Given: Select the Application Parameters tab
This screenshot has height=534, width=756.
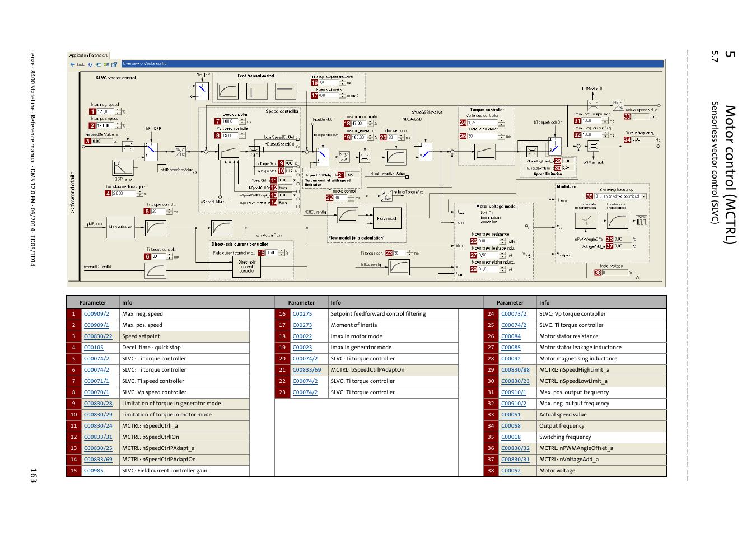Looking at the screenshot, I should point(88,55).
